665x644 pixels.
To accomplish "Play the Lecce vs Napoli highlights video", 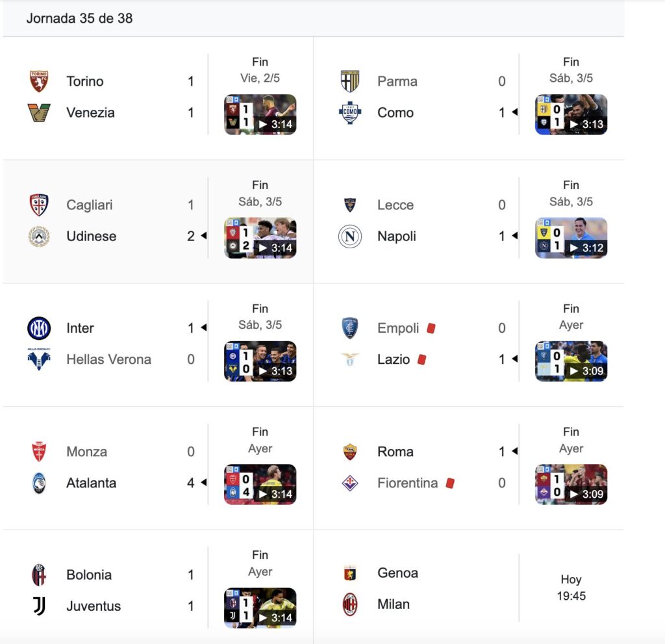I will 571,238.
